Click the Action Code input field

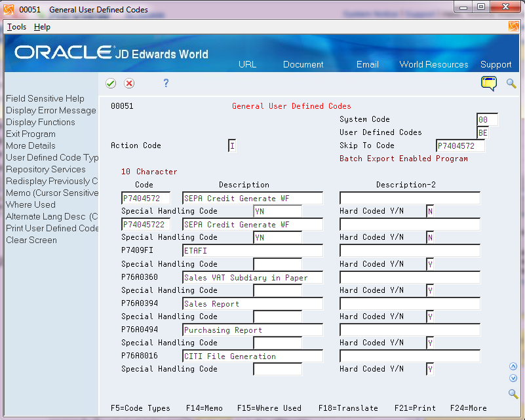(x=232, y=145)
